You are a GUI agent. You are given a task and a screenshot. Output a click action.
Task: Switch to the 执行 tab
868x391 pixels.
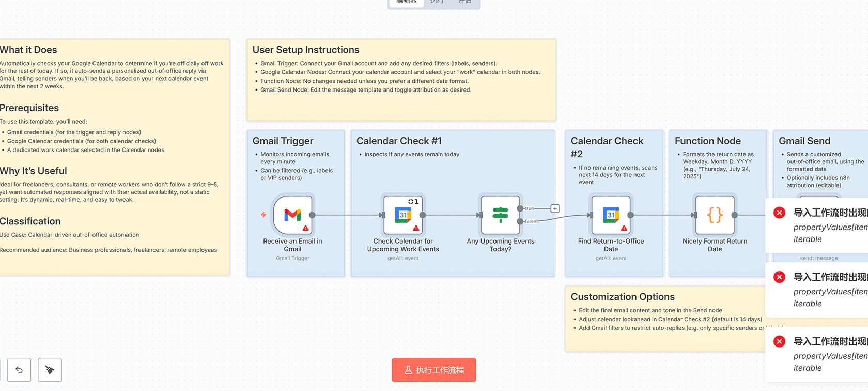coord(437,2)
